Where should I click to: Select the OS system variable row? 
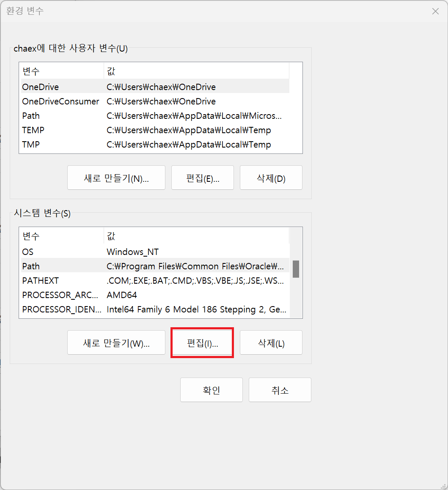(x=155, y=252)
